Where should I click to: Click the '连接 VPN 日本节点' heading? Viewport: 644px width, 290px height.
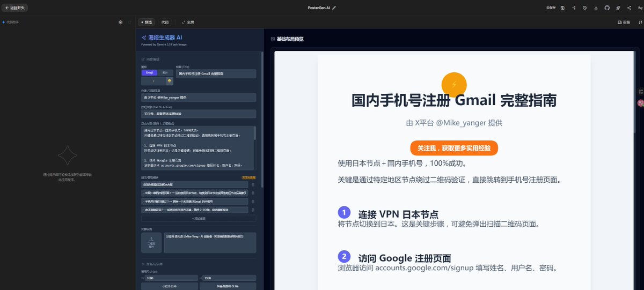[x=398, y=214]
